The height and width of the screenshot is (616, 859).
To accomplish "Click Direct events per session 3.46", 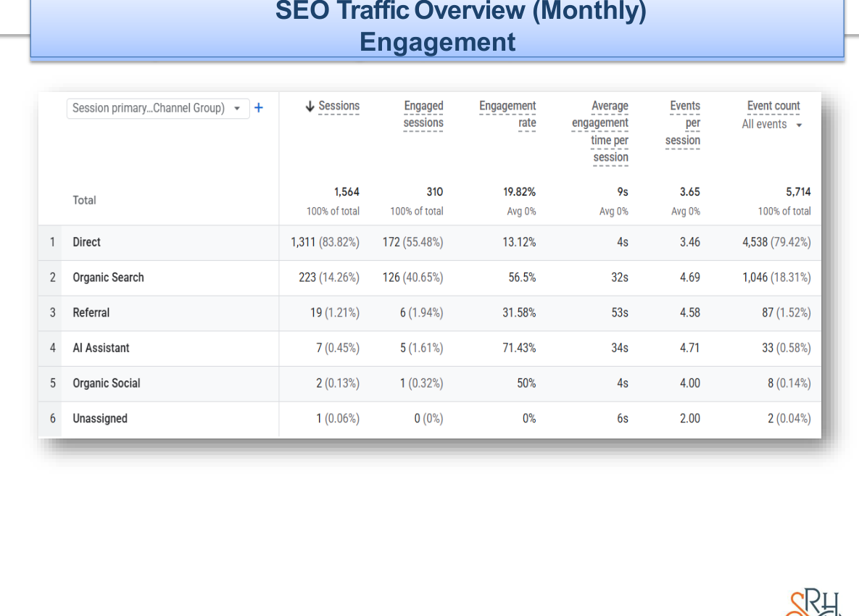I will click(689, 242).
